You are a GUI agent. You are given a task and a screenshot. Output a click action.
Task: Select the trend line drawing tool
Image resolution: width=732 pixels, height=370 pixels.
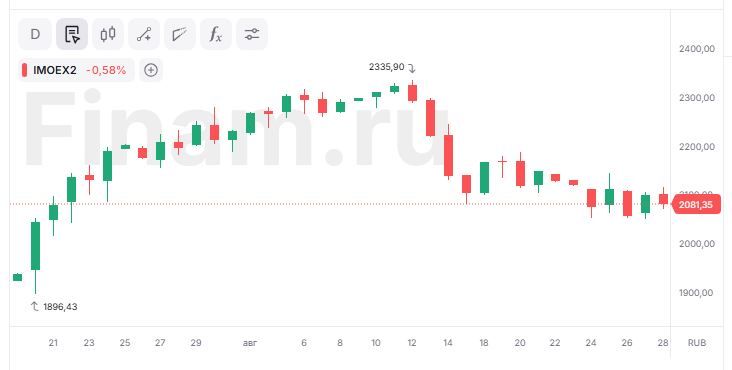[x=144, y=34]
